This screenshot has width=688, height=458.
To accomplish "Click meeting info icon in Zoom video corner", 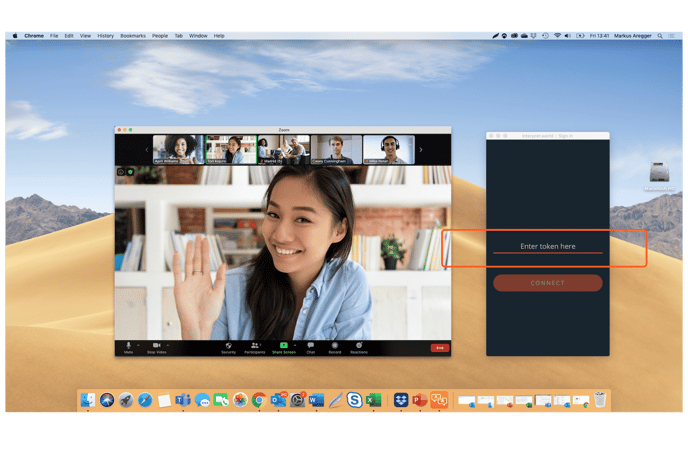I will coord(121,172).
